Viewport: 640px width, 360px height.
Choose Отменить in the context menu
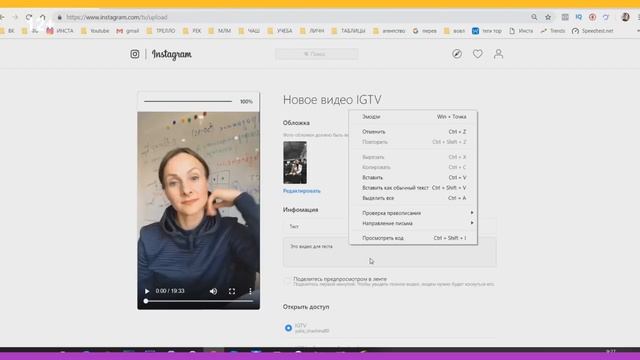click(x=413, y=132)
